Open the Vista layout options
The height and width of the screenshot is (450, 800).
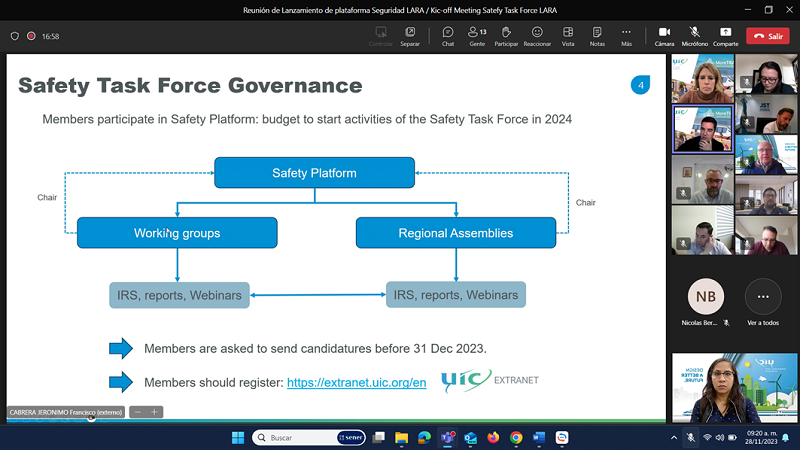click(x=568, y=36)
